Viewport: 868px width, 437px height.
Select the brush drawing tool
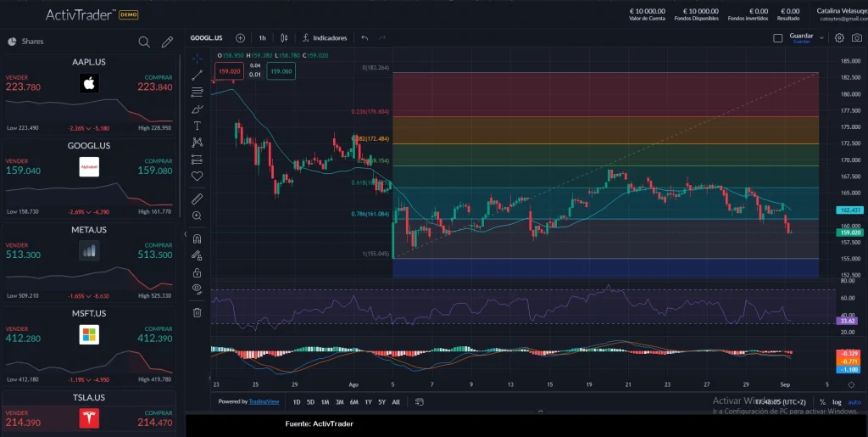click(197, 109)
